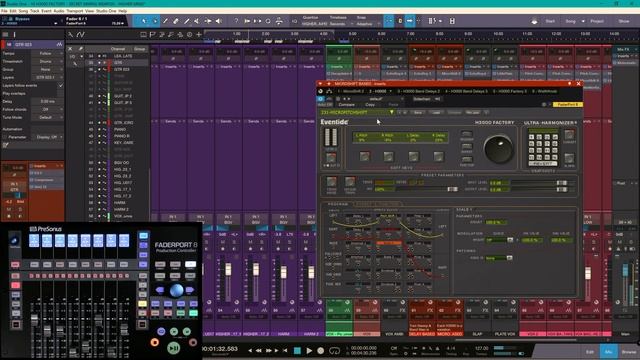Select the Paint tool in the toolbar
This screenshot has height=360, width=640.
point(187,21)
